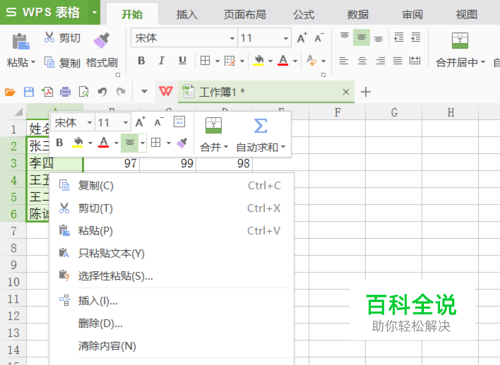
Task: Open the font size dropdown in ribbon
Action: (x=286, y=38)
